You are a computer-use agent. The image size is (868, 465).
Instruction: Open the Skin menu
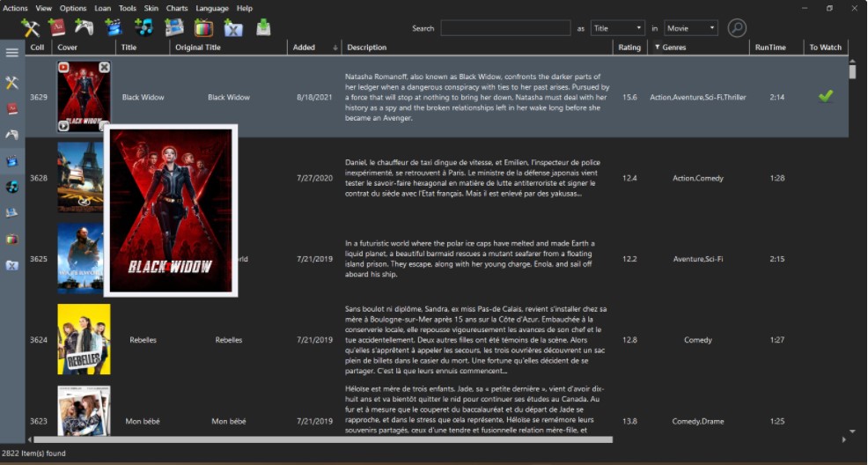[151, 8]
